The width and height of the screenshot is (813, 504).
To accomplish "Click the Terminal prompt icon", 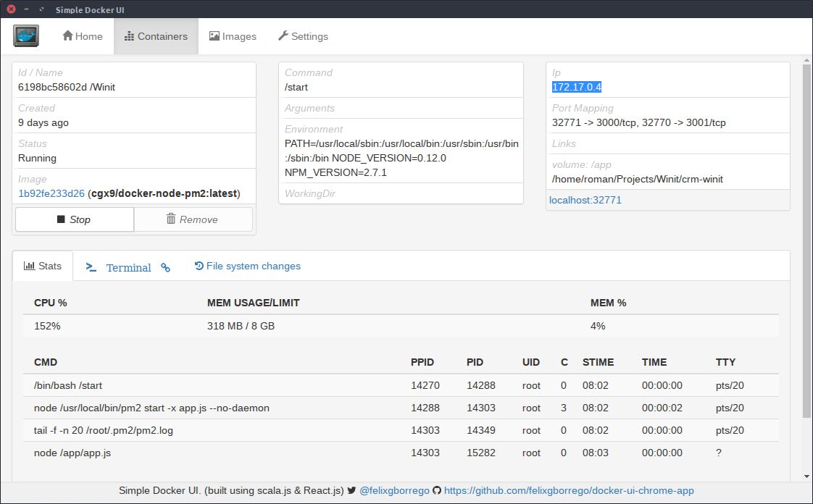I will 91,267.
